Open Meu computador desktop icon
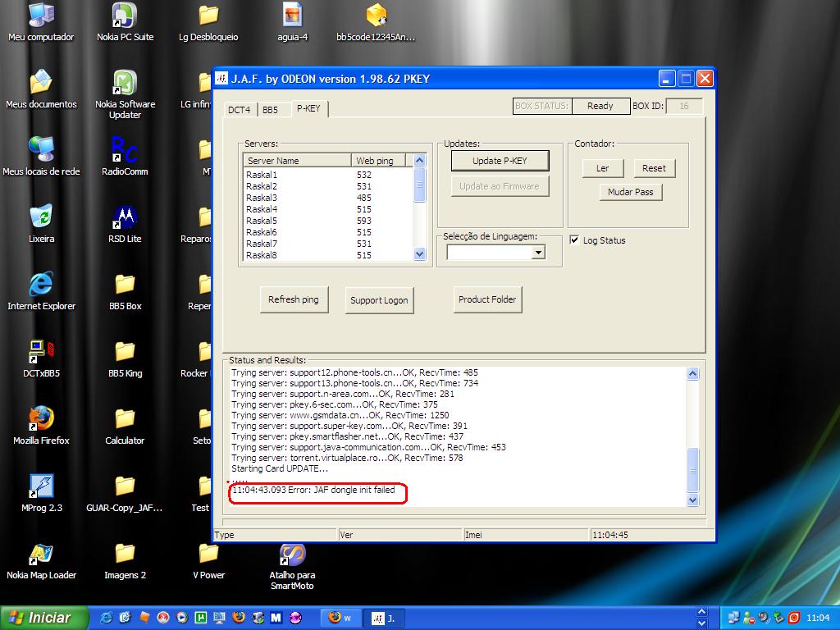Screen dimensions: 840x630 [41, 23]
